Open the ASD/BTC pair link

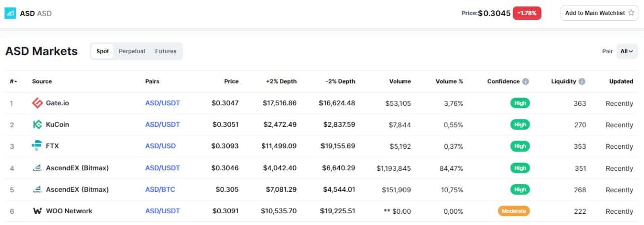tap(160, 190)
